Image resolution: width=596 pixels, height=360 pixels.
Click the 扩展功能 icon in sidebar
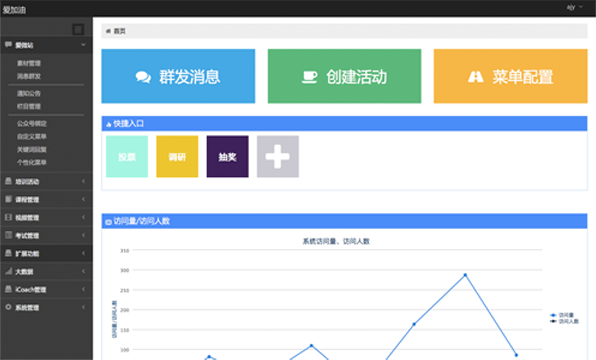[8, 253]
